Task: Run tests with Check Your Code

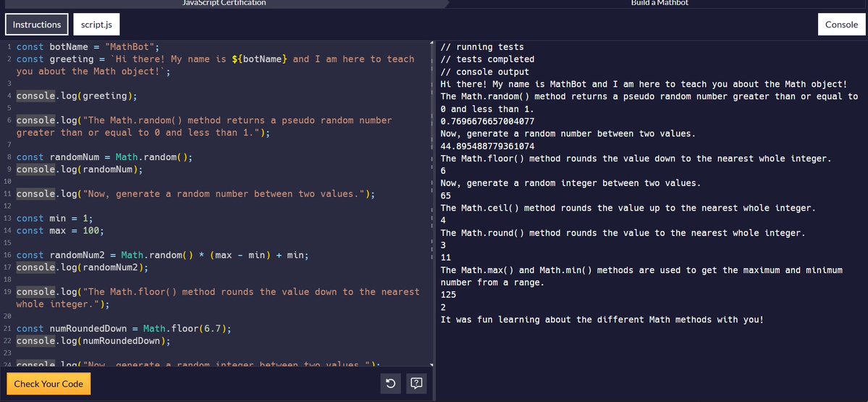Action: (49, 384)
